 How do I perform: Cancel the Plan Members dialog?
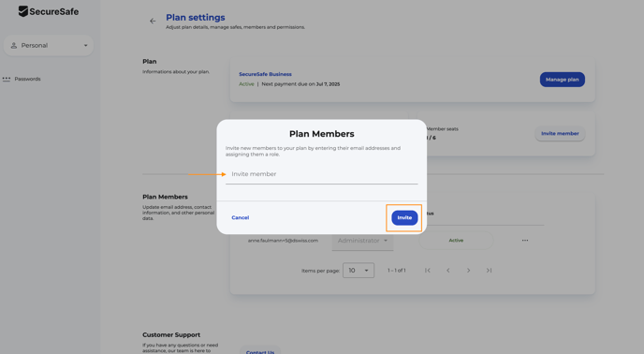pyautogui.click(x=241, y=217)
